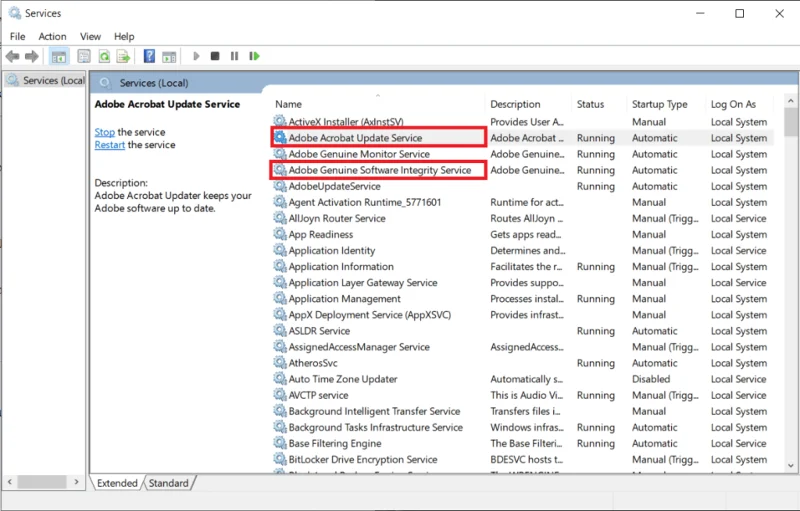The height and width of the screenshot is (511, 800).
Task: Select Auto Time Zone Updater service name
Action: pos(343,379)
